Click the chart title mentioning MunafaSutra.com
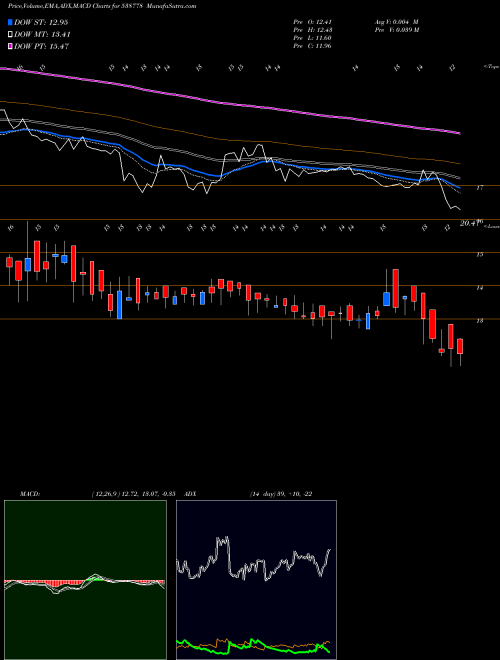The image size is (500, 660). point(101,6)
